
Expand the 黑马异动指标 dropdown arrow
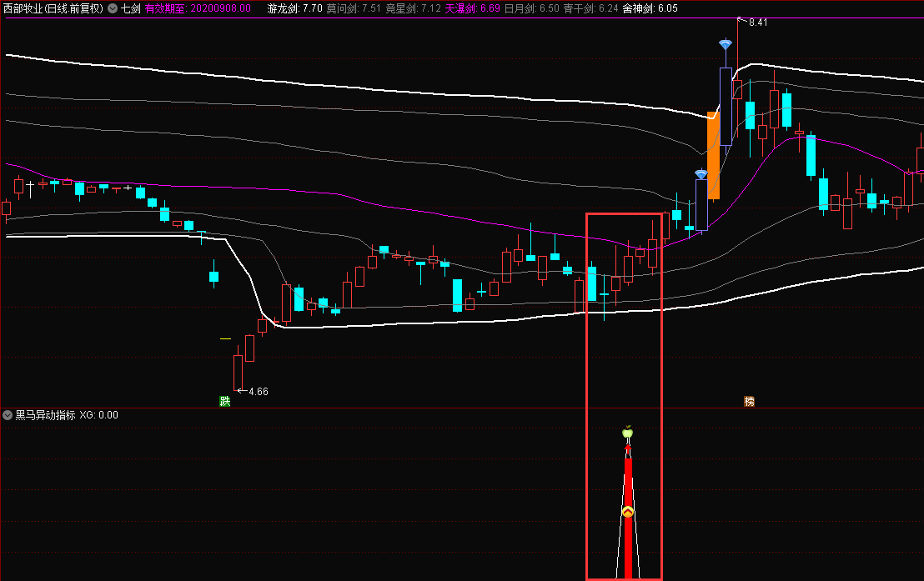8,415
